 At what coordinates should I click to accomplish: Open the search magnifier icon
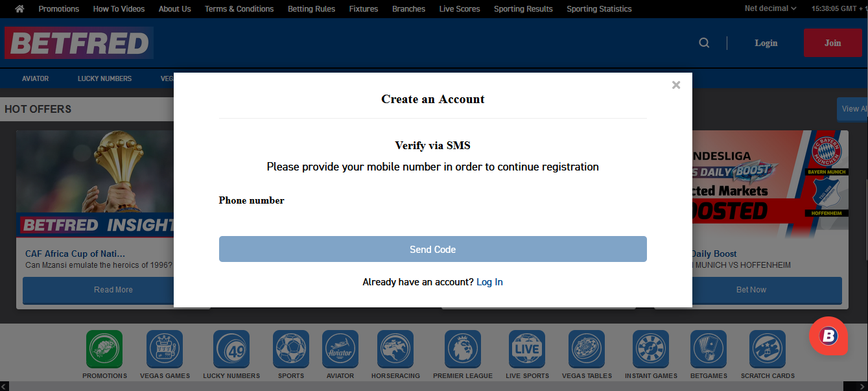tap(704, 43)
